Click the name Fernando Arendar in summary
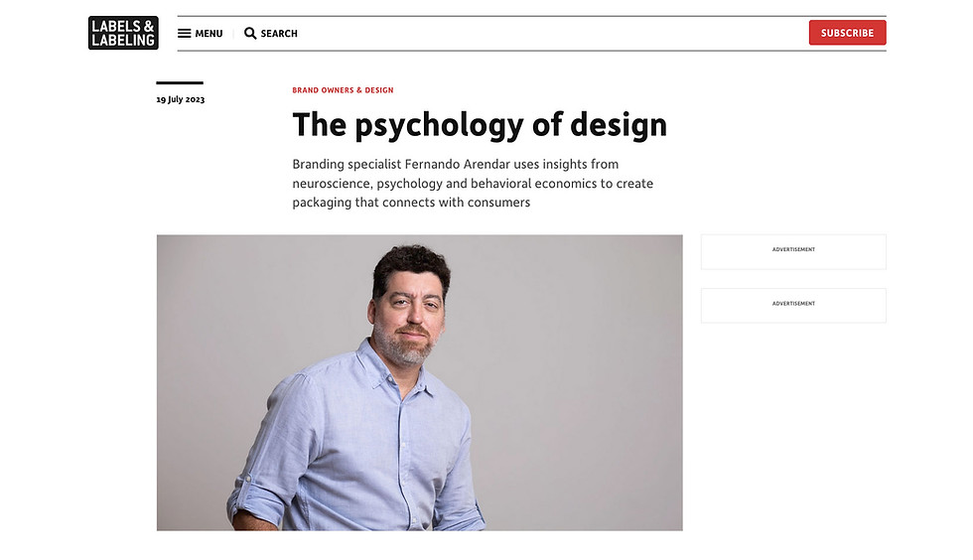Viewport: 973px width, 560px height. point(458,165)
